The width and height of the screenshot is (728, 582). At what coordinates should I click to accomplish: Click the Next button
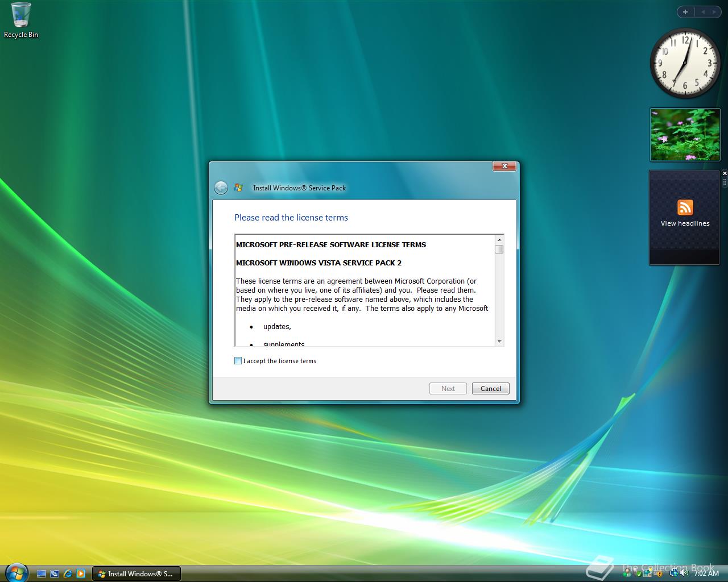pyautogui.click(x=448, y=389)
